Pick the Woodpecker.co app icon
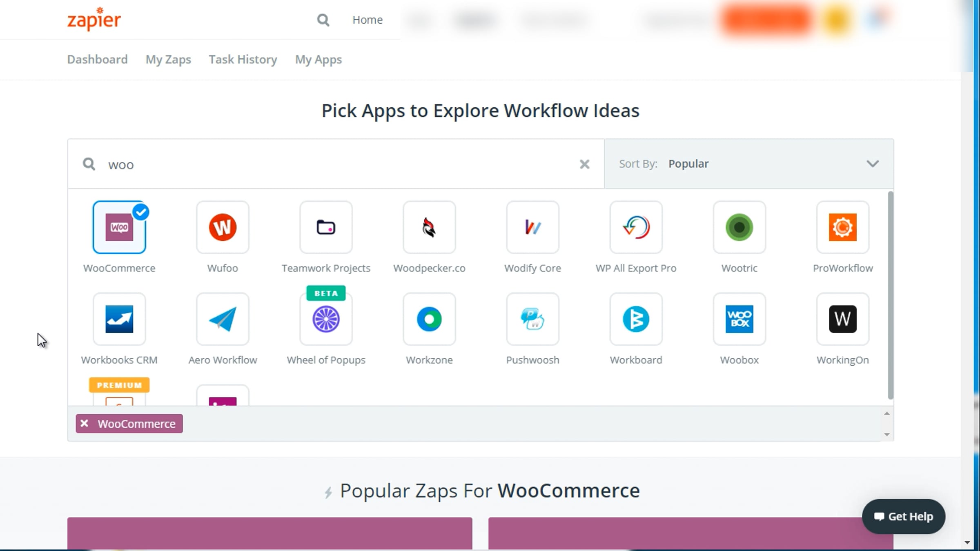 pos(429,227)
